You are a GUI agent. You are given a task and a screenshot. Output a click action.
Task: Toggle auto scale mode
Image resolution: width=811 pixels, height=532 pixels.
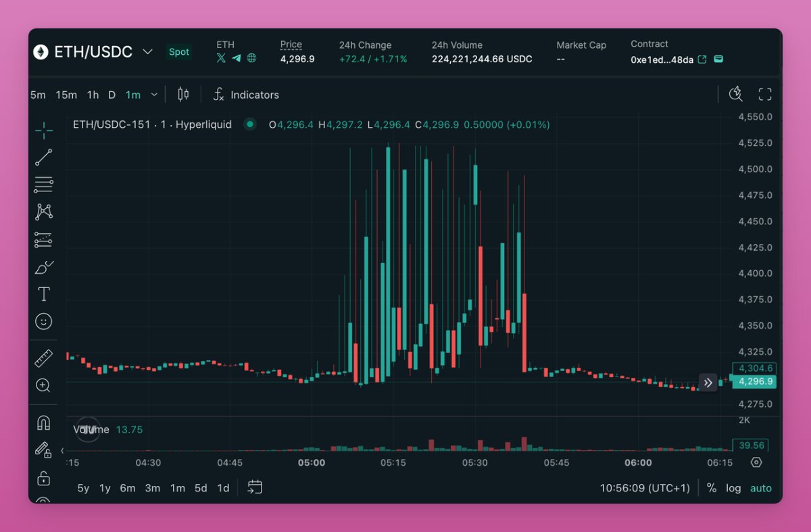pos(761,488)
